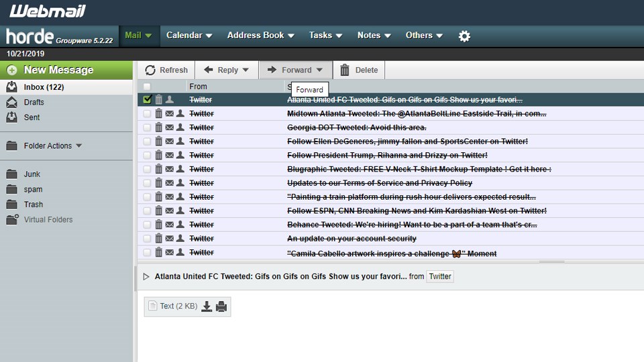Expand the Folder Actions dropdown
The image size is (644, 362).
[79, 146]
